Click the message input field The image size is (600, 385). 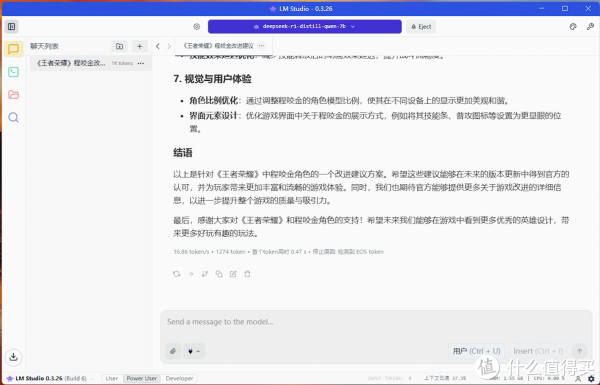376,322
